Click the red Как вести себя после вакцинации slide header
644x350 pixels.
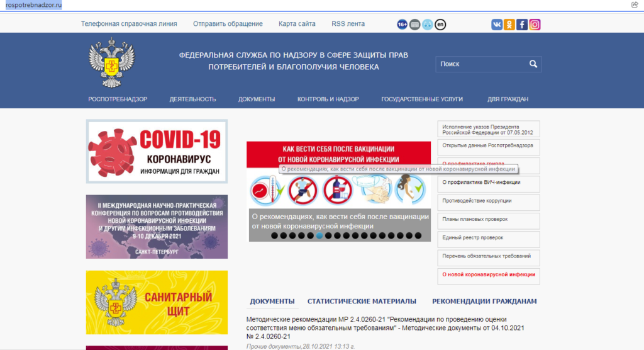coord(338,154)
